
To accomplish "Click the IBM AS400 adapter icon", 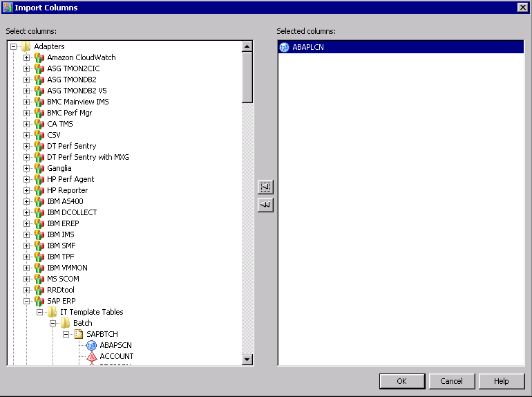I will pyautogui.click(x=39, y=201).
